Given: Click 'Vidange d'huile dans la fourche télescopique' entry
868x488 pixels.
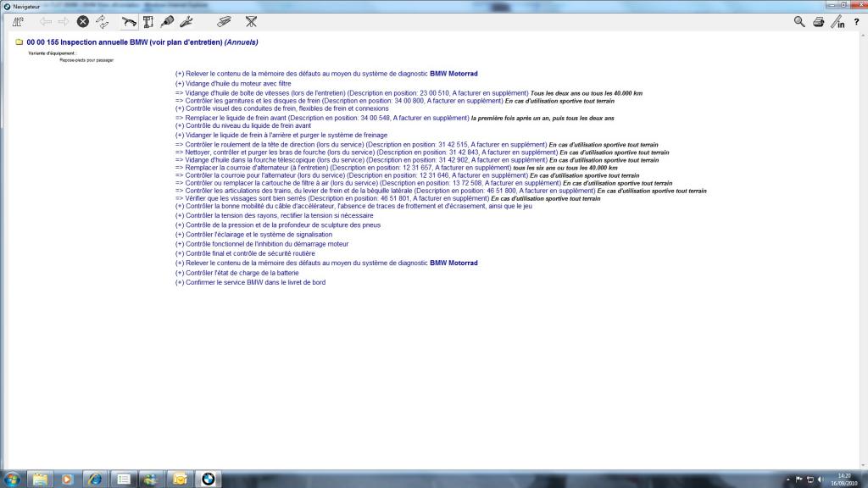Looking at the screenshot, I should 417,160.
